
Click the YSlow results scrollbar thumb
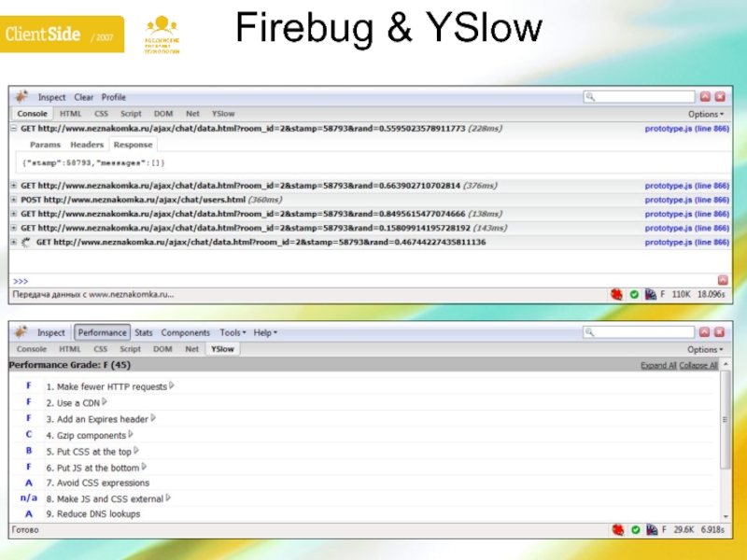(726, 419)
